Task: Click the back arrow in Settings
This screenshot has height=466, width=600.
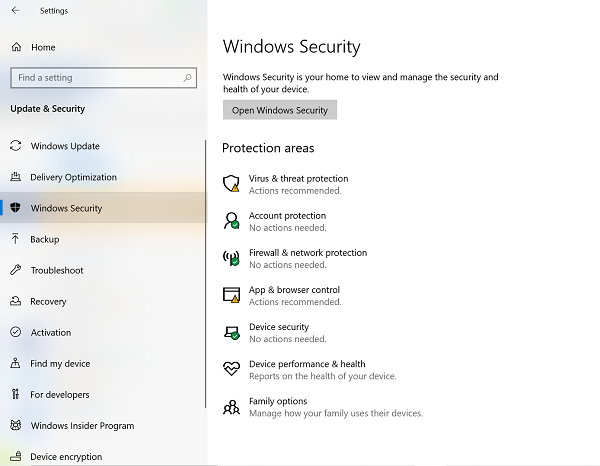Action: click(x=15, y=11)
